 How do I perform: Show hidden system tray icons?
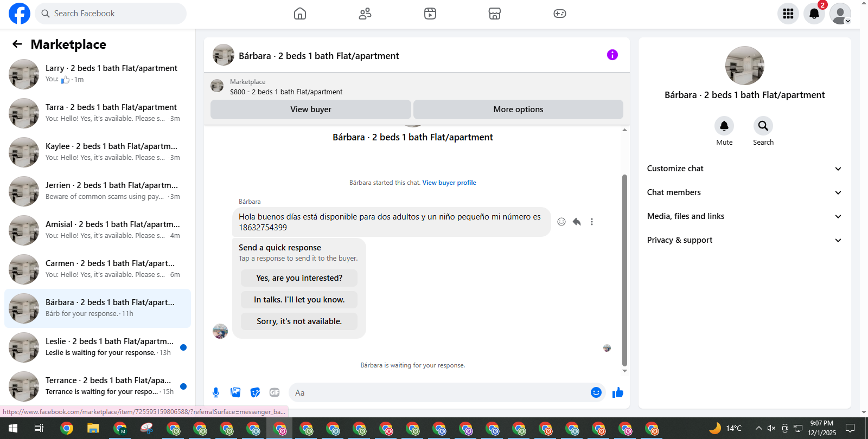pos(758,428)
